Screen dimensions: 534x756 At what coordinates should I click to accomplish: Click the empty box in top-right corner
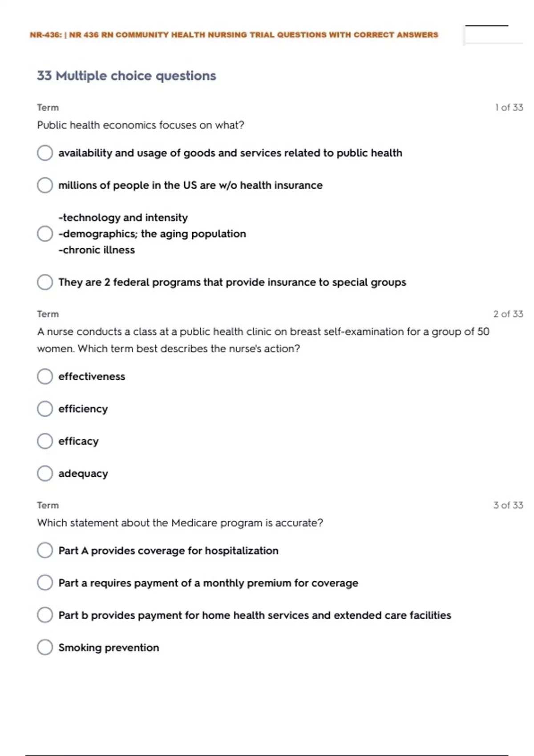point(493,35)
